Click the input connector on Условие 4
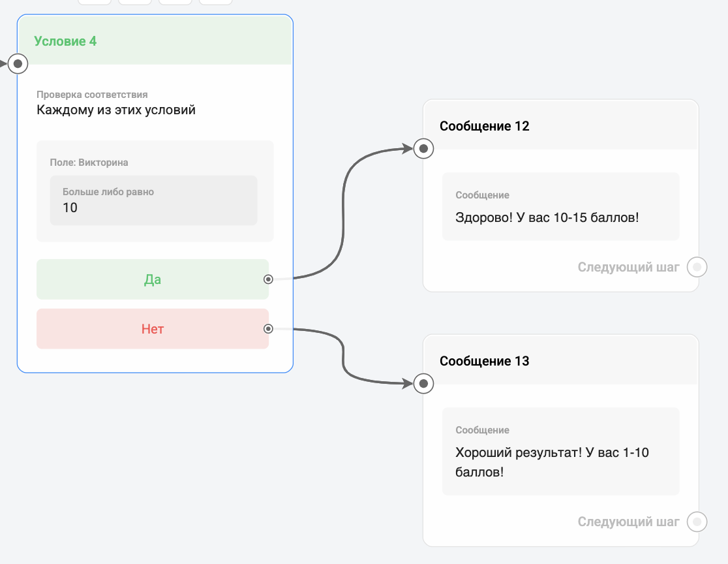The image size is (728, 564). click(x=18, y=64)
